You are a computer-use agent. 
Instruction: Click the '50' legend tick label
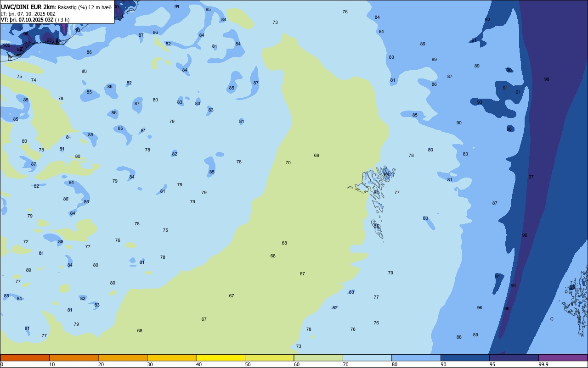pyautogui.click(x=248, y=364)
